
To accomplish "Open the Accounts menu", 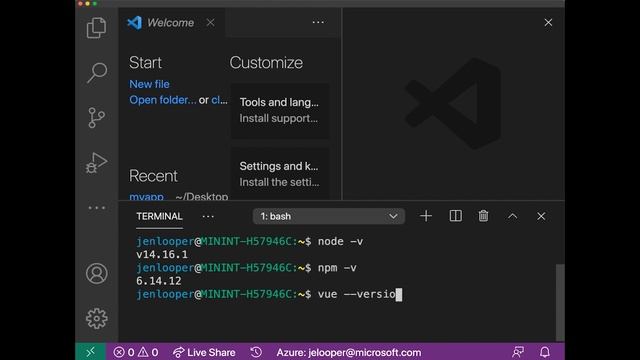I will click(x=97, y=273).
